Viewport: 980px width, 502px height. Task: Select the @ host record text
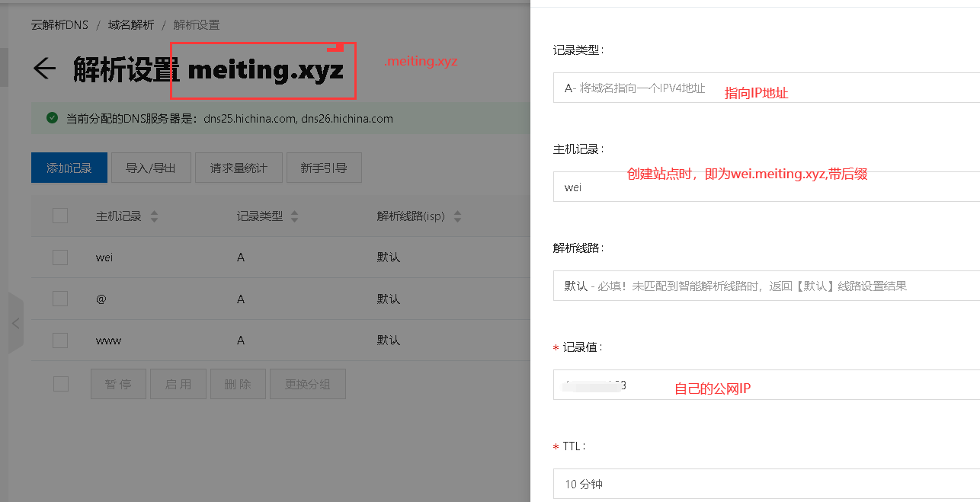click(x=101, y=299)
